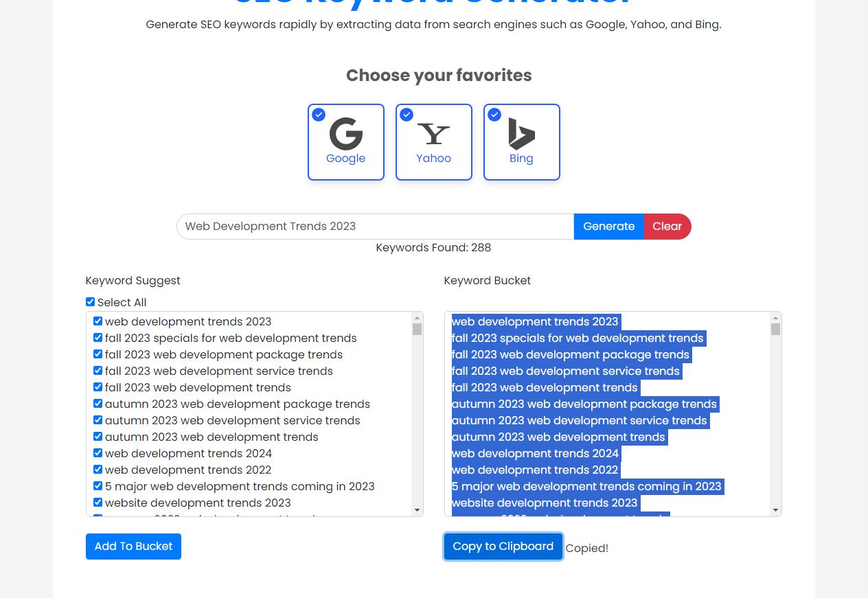Screen dimensions: 868x598
Task: Click Add To Bucket button
Action: tap(133, 547)
